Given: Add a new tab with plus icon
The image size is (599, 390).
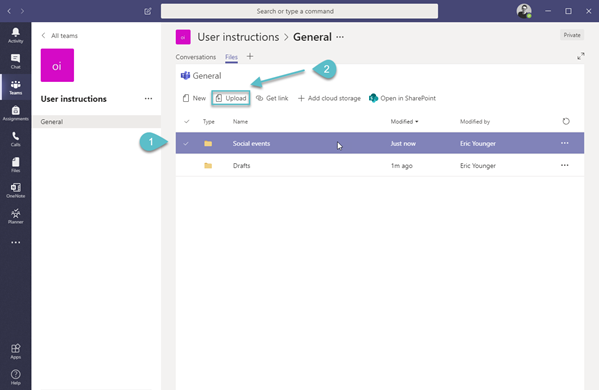Looking at the screenshot, I should (x=250, y=57).
